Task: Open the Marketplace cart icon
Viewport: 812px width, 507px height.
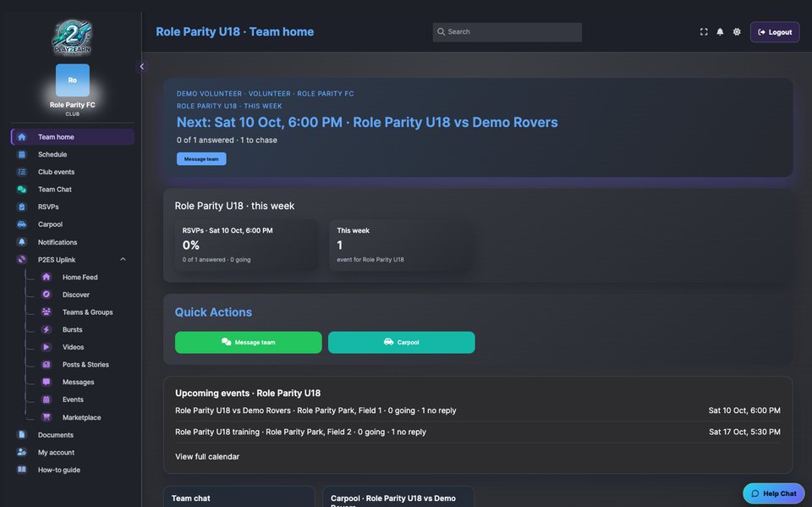Action: [46, 417]
